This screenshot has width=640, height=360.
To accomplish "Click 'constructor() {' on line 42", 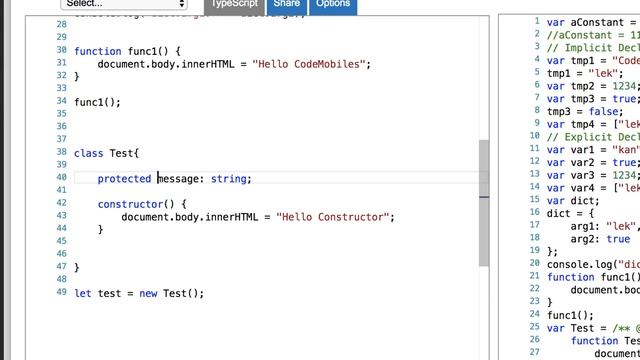I will pyautogui.click(x=142, y=204).
